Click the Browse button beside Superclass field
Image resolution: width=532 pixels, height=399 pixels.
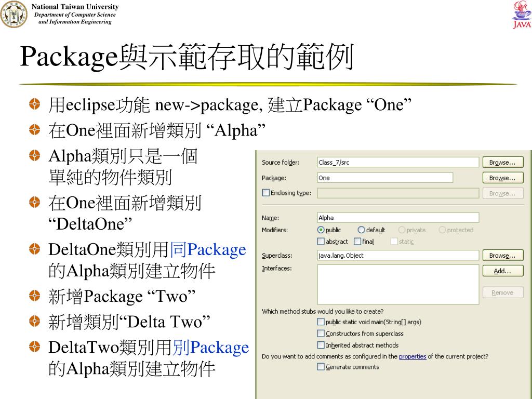[x=503, y=255]
